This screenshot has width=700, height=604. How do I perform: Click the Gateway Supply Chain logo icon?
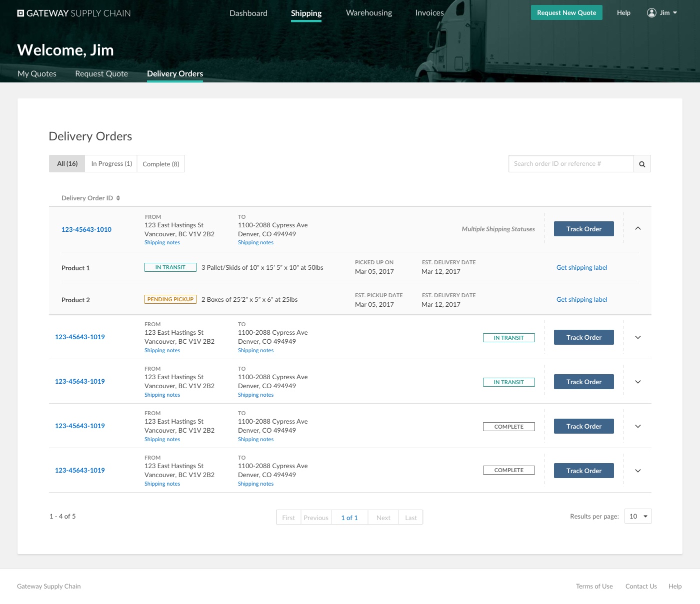pos(20,13)
